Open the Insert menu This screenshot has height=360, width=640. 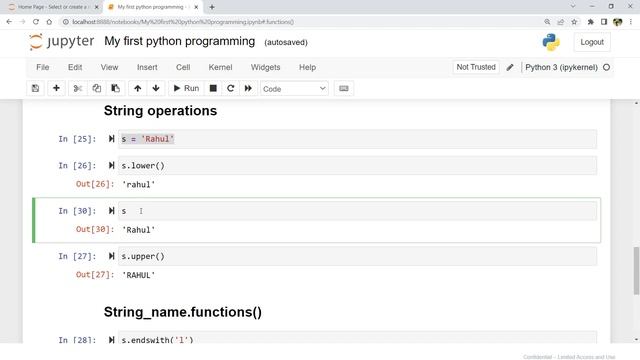coord(147,67)
